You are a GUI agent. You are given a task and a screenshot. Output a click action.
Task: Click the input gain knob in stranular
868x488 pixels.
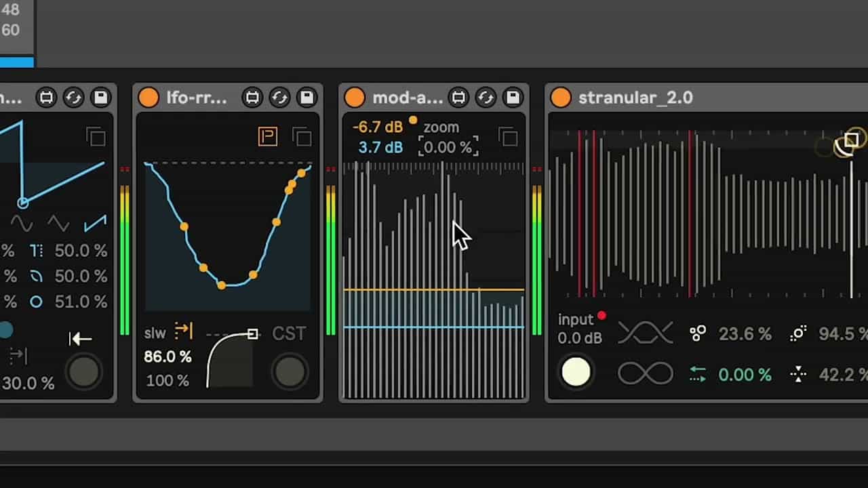(x=576, y=373)
